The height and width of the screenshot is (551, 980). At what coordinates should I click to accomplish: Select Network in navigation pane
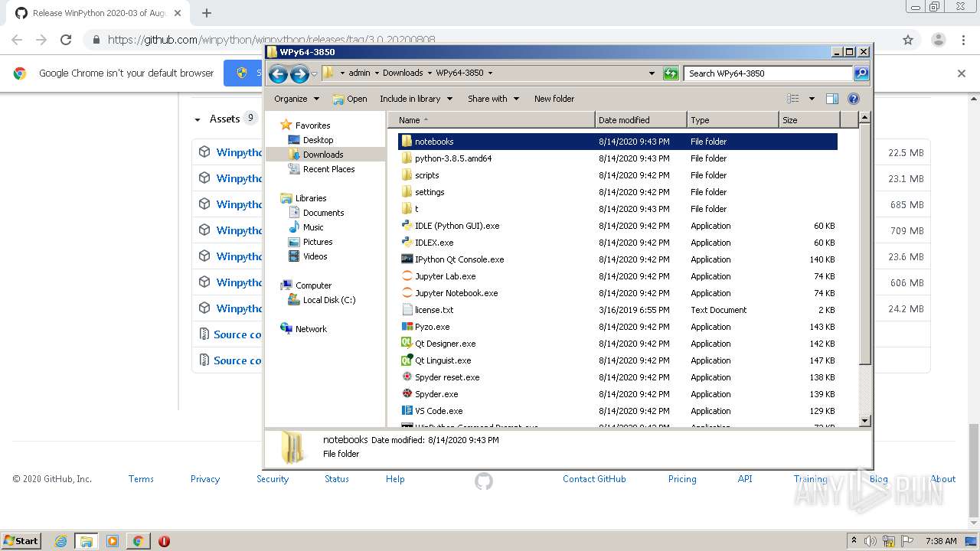coord(311,329)
